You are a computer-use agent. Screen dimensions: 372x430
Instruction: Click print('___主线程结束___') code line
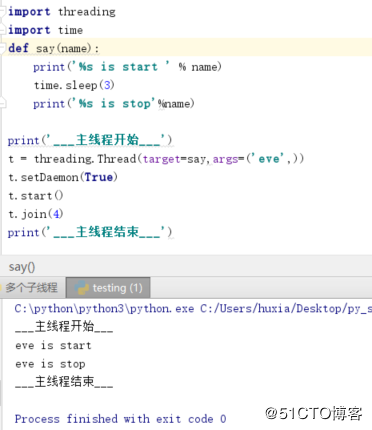[90, 232]
